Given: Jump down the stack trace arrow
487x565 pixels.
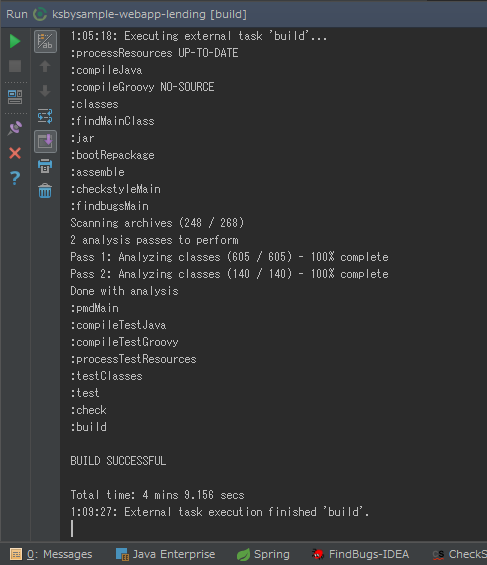Looking at the screenshot, I should click(x=45, y=91).
